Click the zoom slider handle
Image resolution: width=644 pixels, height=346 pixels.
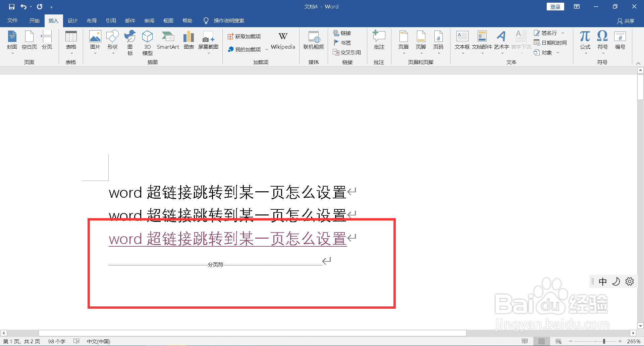point(604,341)
